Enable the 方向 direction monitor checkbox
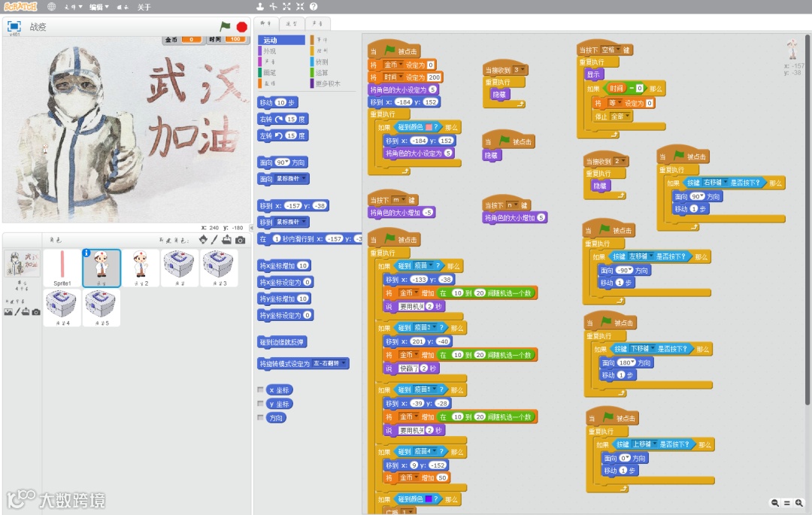This screenshot has width=812, height=515. (260, 417)
